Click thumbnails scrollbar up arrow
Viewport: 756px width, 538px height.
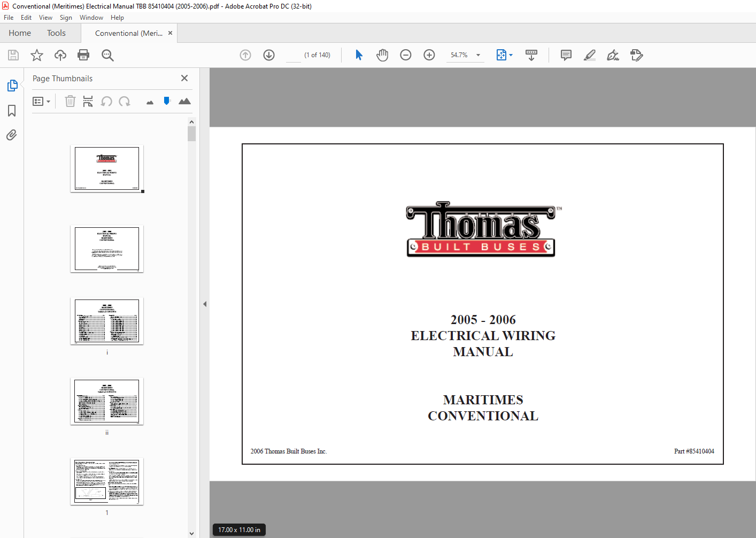coord(191,122)
